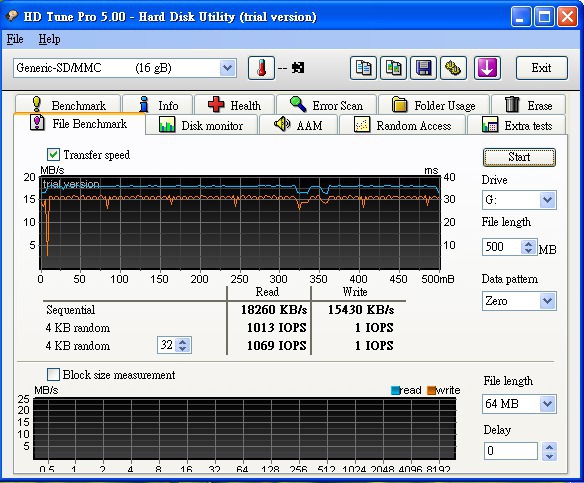Click the Exit button
The width and height of the screenshot is (584, 483).
pos(542,68)
